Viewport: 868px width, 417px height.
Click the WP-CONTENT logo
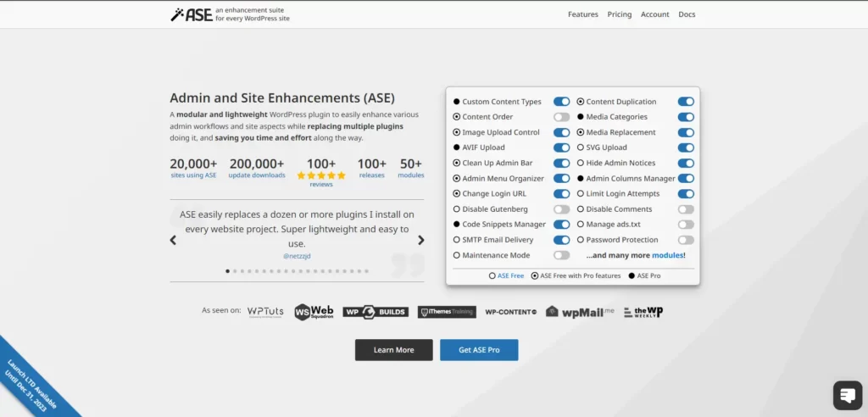tap(511, 312)
